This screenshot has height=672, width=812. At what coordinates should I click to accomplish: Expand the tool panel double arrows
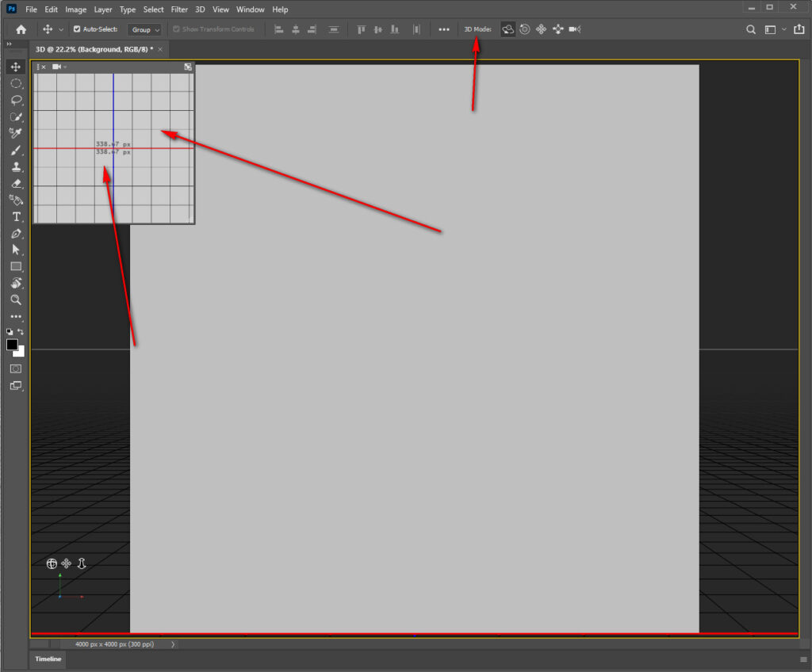[x=9, y=44]
